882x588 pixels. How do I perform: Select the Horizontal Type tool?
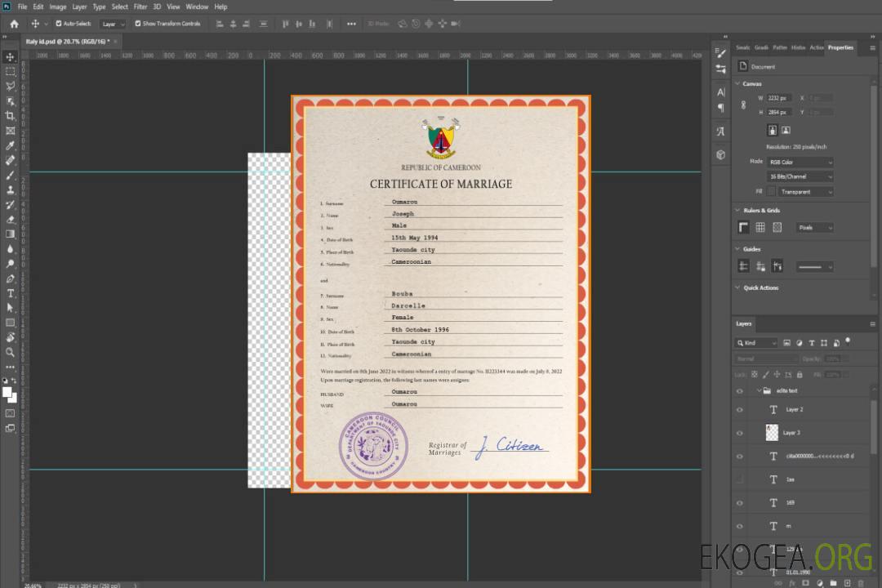(x=10, y=293)
